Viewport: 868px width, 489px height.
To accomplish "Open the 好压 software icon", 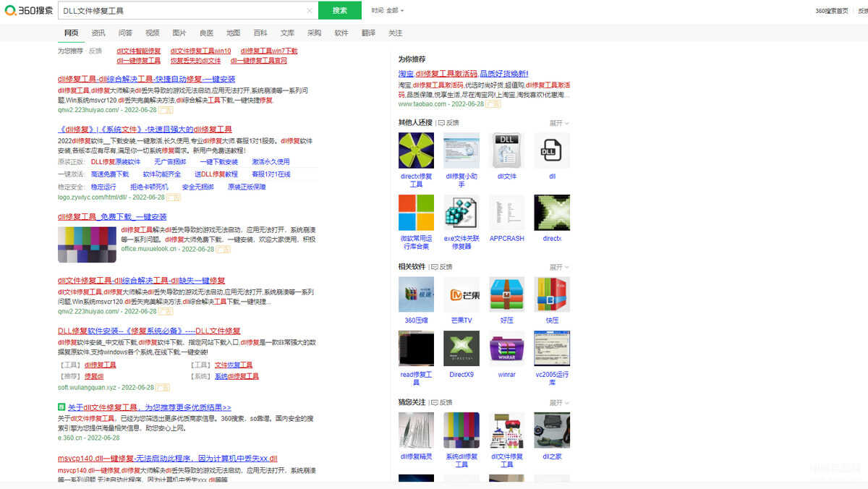I will pyautogui.click(x=506, y=294).
